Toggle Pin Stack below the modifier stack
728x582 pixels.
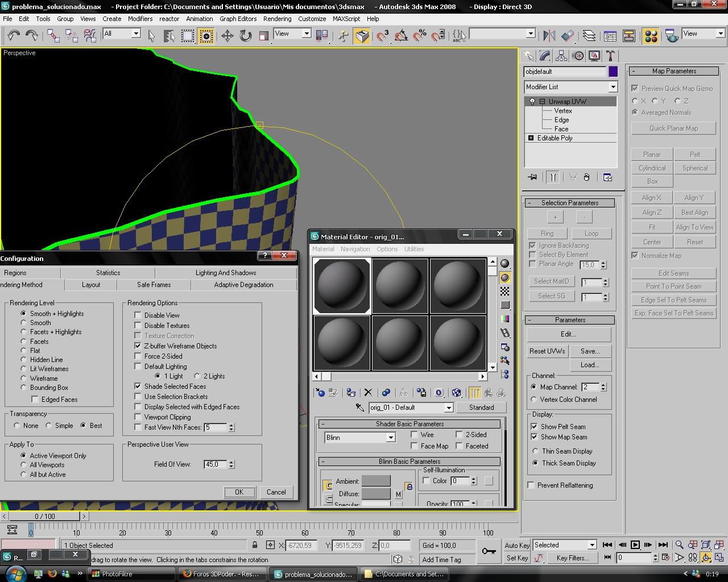pos(532,177)
